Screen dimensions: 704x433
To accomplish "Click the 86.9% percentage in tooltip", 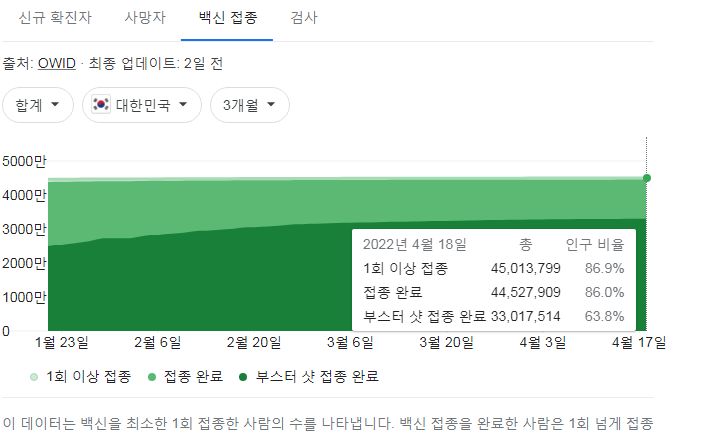I will click(x=604, y=269).
